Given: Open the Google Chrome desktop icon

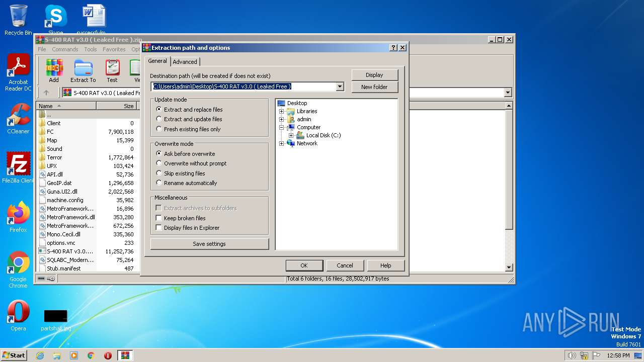Looking at the screenshot, I should 18,270.
